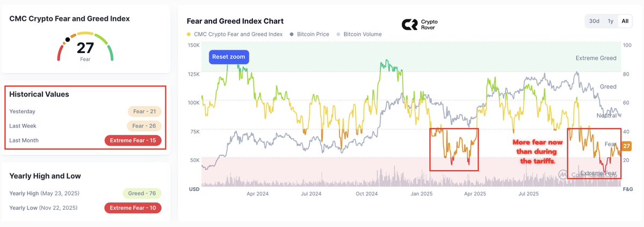Viewport: 644px width, 227px height.
Task: Click the Yearly Low Extreme Fear - 10 badge
Action: coord(132,208)
